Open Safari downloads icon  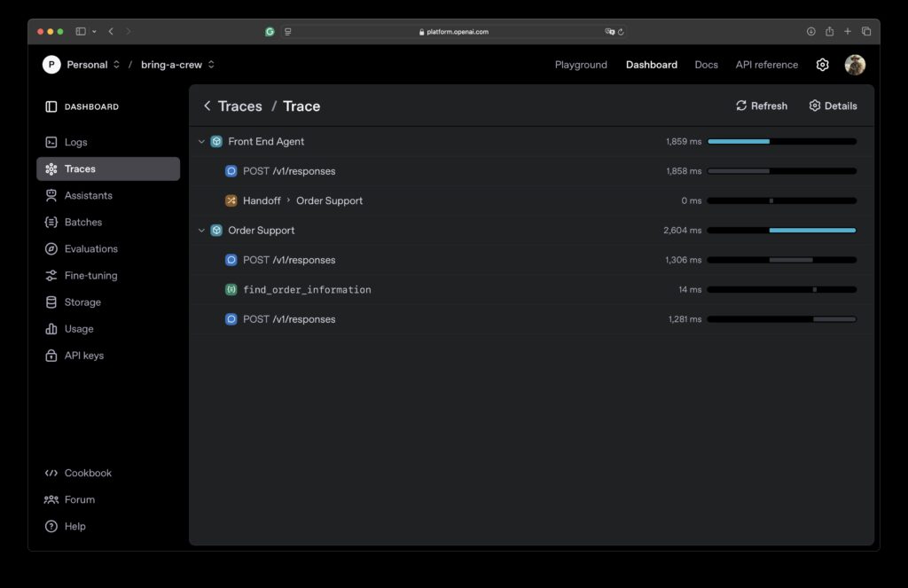click(x=810, y=31)
